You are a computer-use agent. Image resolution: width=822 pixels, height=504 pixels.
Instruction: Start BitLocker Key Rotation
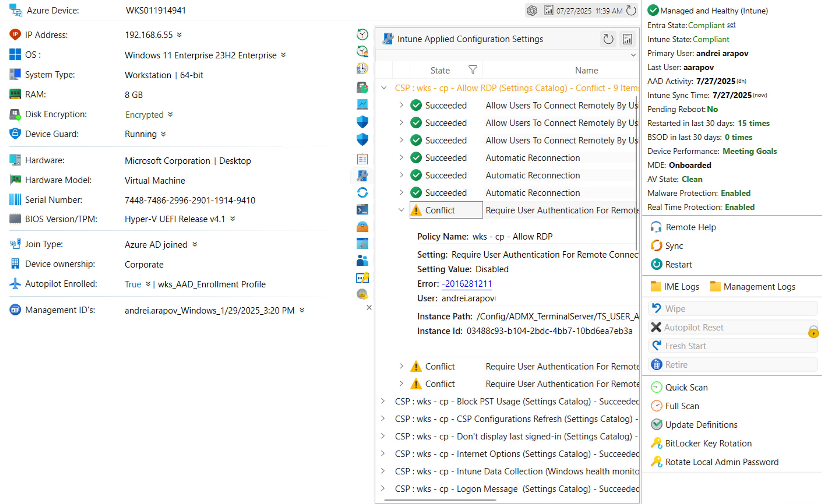701,444
